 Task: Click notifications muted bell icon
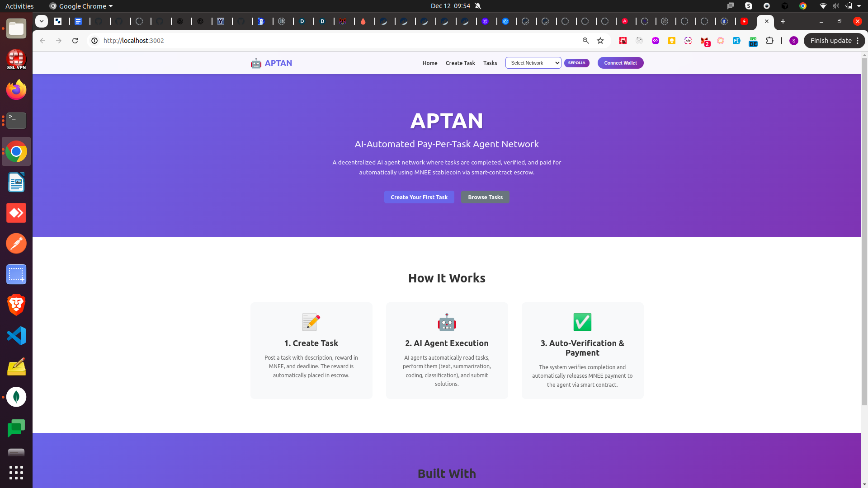click(478, 6)
